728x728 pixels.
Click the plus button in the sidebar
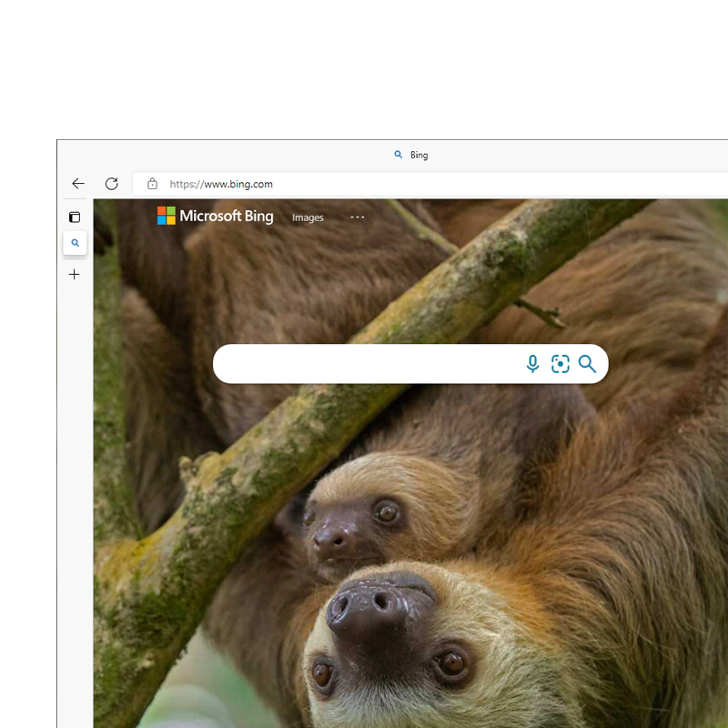[75, 274]
